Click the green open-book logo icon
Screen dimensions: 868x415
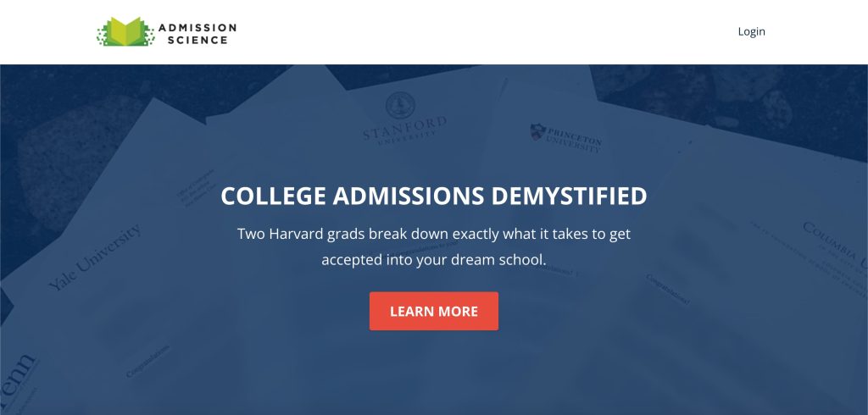(x=125, y=32)
